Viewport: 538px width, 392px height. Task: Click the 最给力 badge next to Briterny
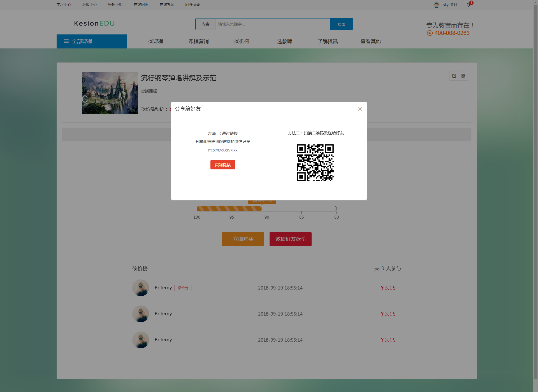tap(183, 288)
